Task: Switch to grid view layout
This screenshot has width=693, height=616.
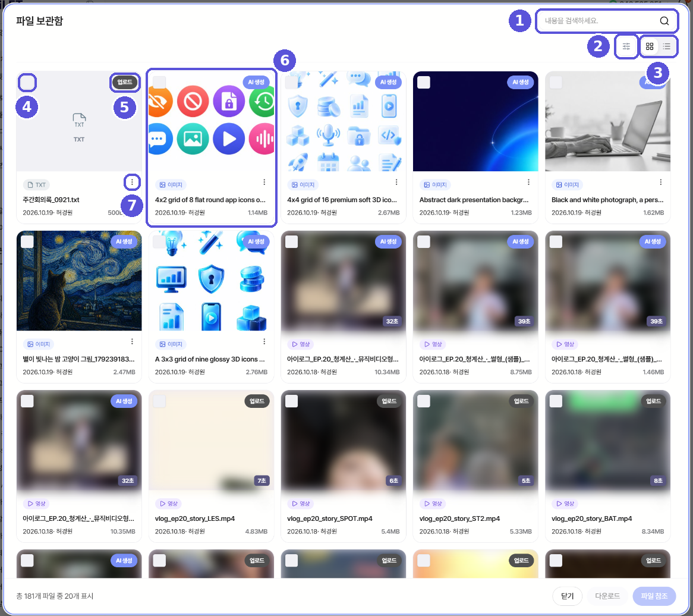Action: click(649, 46)
